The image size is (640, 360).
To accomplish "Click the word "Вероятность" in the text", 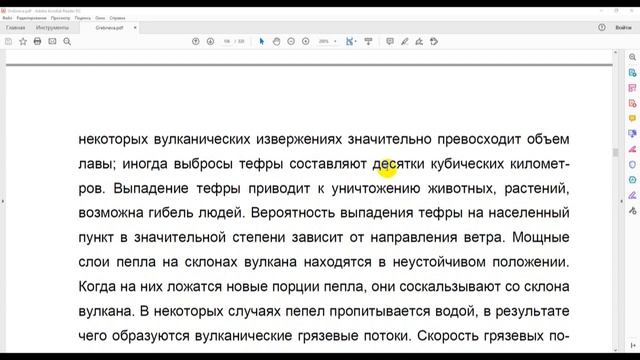I will click(293, 213).
